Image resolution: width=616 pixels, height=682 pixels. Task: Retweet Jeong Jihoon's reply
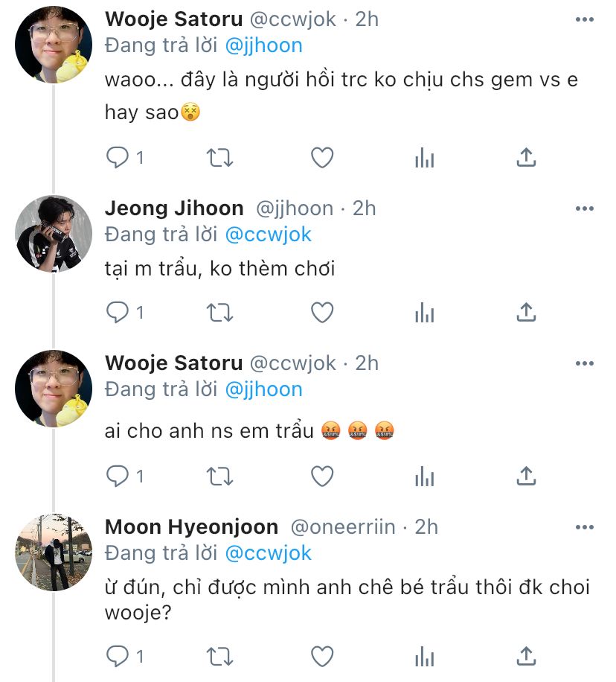pyautogui.click(x=219, y=313)
